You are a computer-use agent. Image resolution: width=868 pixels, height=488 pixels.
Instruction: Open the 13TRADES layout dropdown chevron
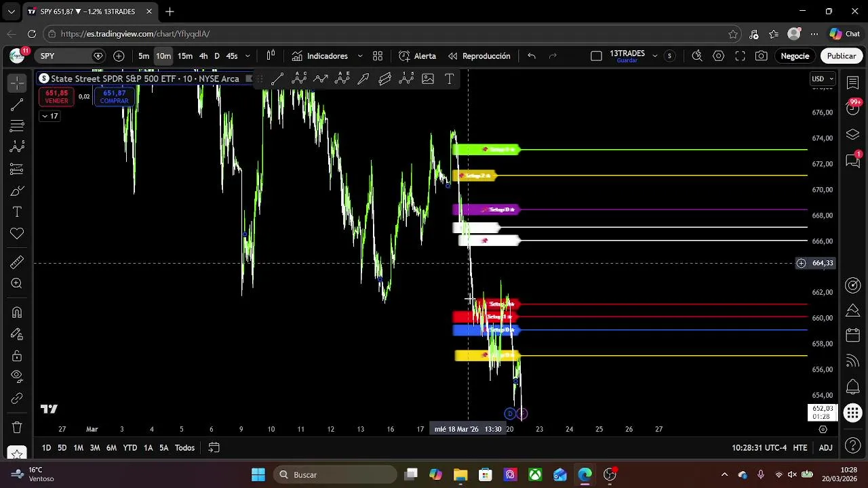654,56
